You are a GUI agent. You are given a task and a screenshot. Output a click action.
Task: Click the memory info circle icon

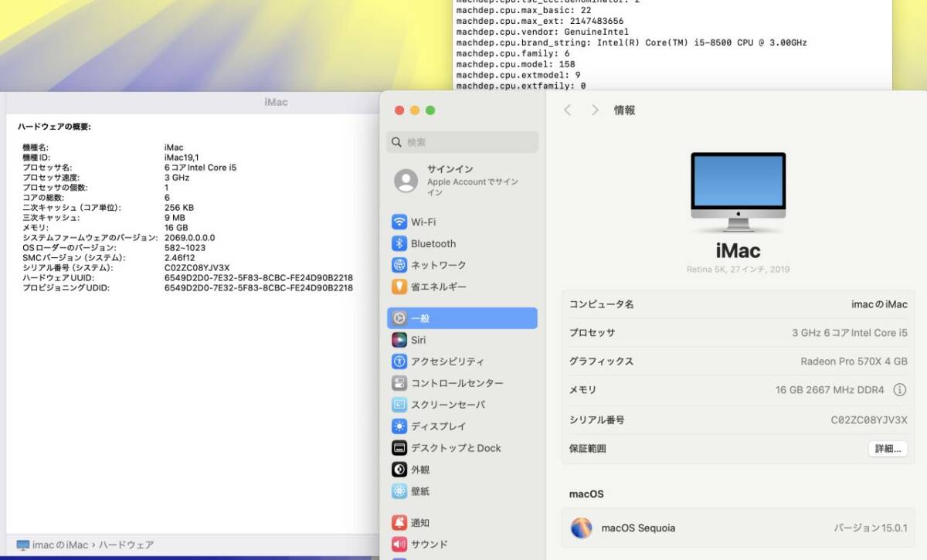[x=899, y=390]
